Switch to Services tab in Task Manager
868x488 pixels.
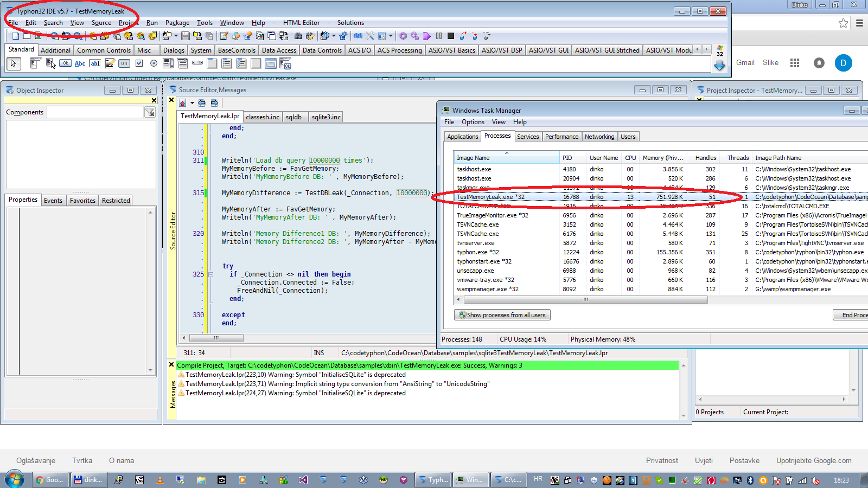click(528, 137)
